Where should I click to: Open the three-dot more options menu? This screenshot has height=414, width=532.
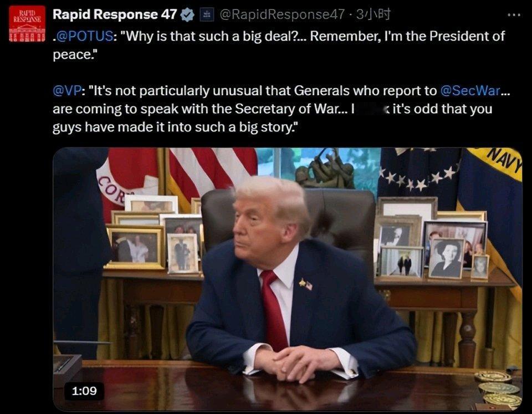coord(514,15)
